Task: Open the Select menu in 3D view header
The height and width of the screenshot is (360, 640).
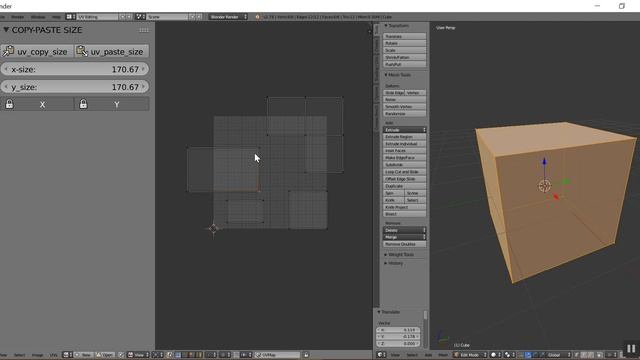Action: coord(412,355)
